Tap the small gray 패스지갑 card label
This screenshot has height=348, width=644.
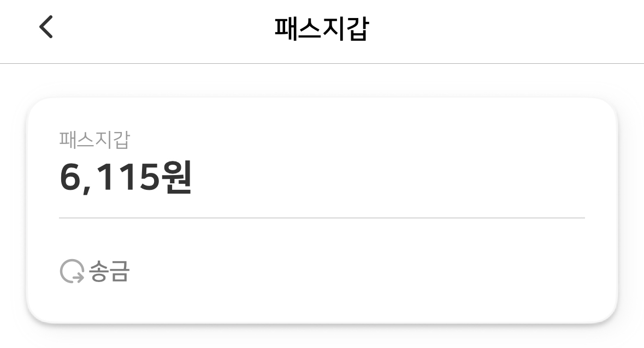pos(94,140)
